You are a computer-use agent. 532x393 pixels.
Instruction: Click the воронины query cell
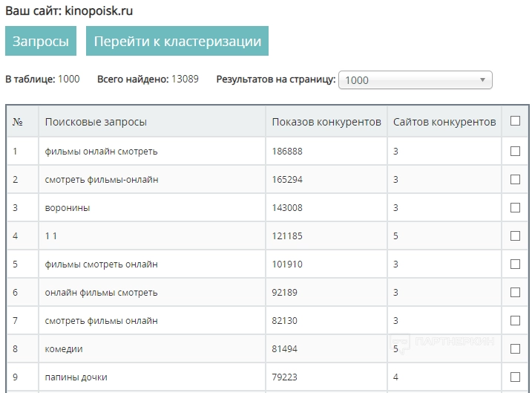coord(68,208)
